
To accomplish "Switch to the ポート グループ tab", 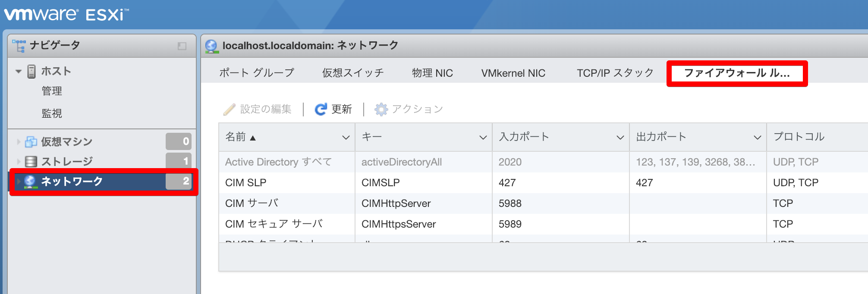I will point(257,73).
